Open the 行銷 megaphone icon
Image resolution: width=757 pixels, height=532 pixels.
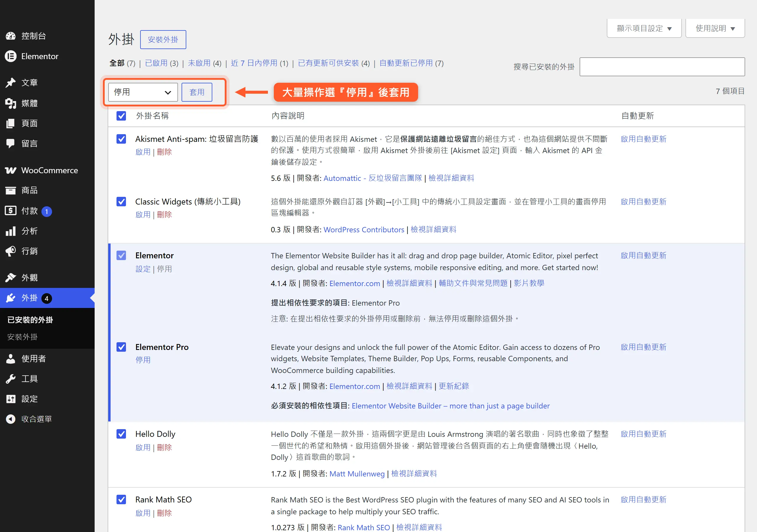pos(11,251)
